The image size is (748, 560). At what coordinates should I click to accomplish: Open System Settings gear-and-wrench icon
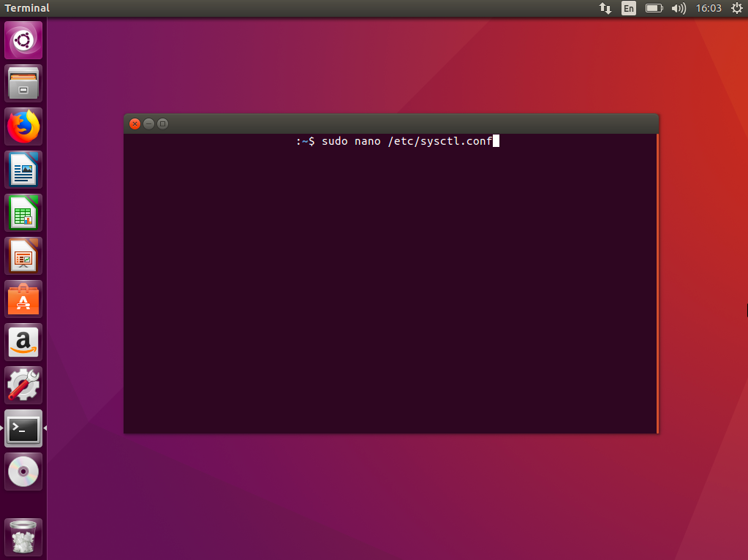tap(23, 385)
